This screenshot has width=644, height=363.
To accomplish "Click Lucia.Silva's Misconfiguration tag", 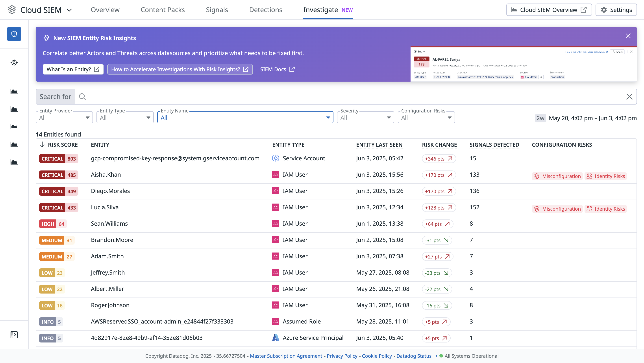I will click(557, 209).
